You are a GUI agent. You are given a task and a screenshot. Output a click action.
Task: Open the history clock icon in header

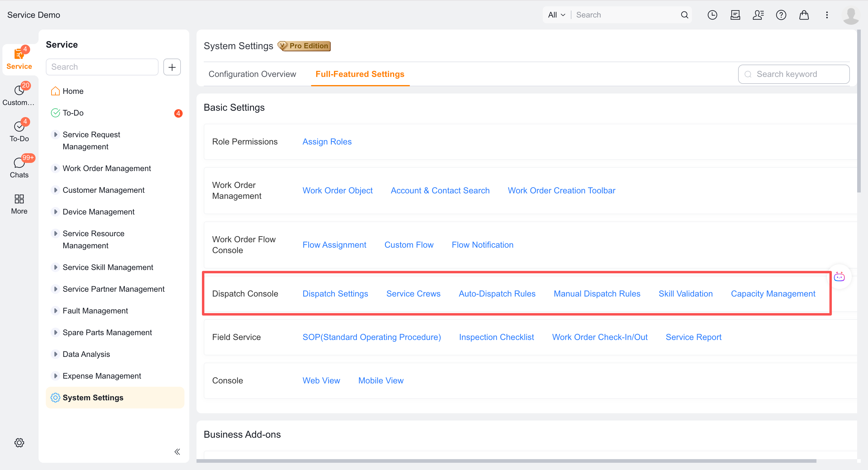(x=712, y=15)
